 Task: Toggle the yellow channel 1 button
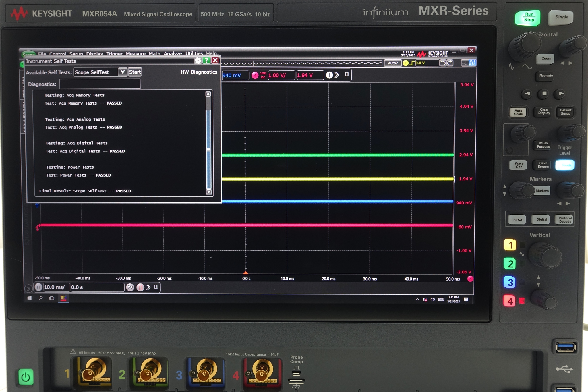[x=510, y=245]
